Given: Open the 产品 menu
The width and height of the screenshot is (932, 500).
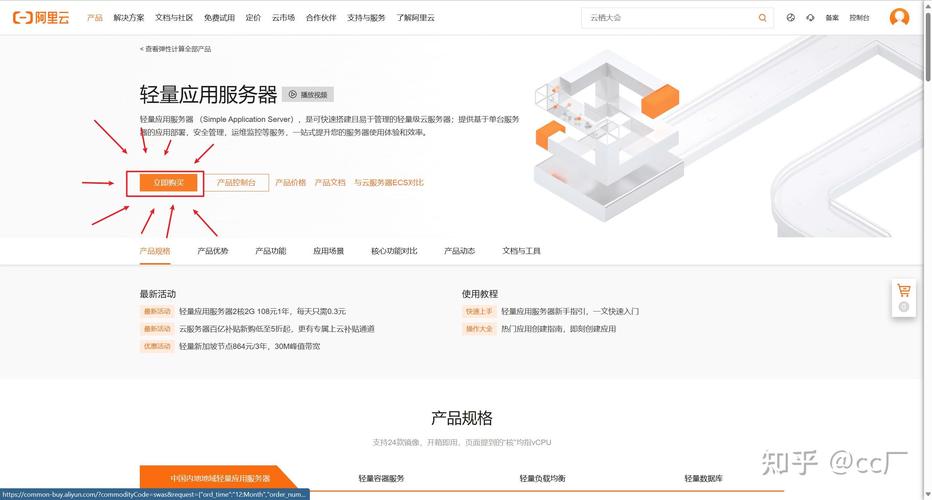Looking at the screenshot, I should point(95,18).
